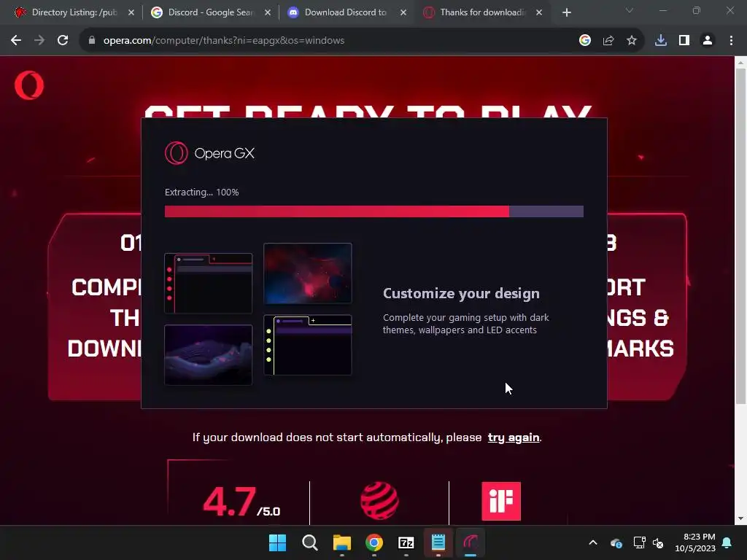Image resolution: width=747 pixels, height=560 pixels.
Task: Open the clock showing 8:23 PM
Action: 695,542
